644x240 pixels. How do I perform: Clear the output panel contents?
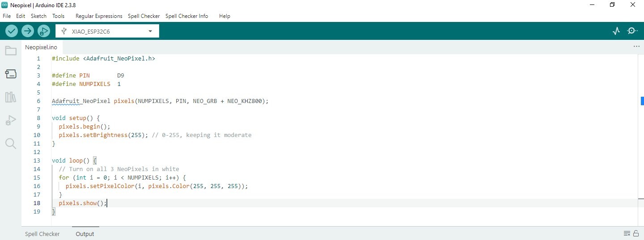point(627,233)
